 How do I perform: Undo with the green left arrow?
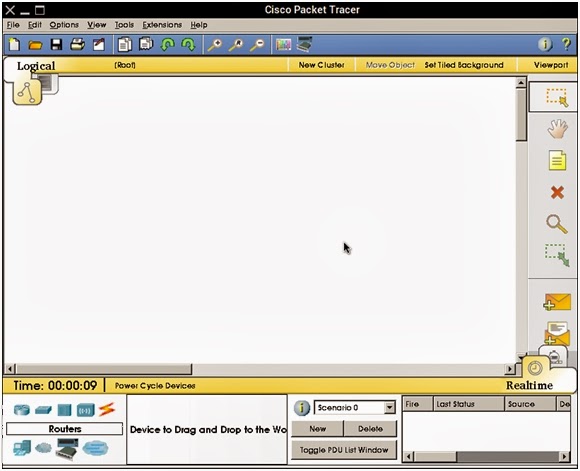[x=168, y=45]
